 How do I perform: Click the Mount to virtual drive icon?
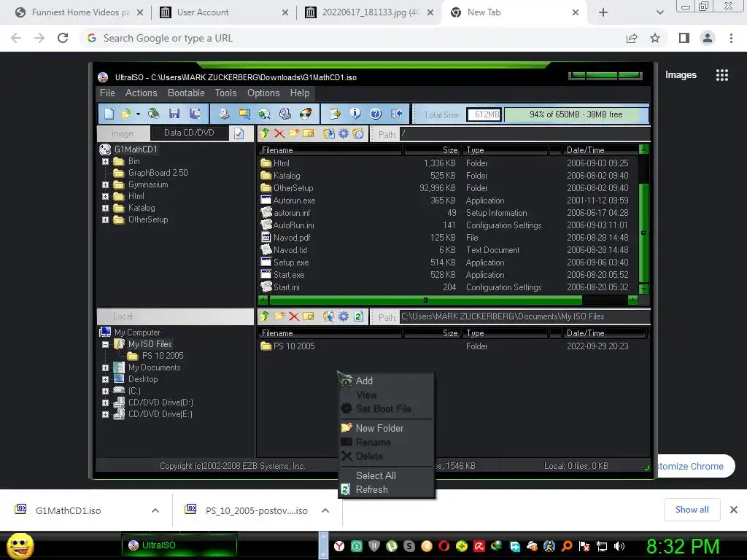pyautogui.click(x=285, y=114)
